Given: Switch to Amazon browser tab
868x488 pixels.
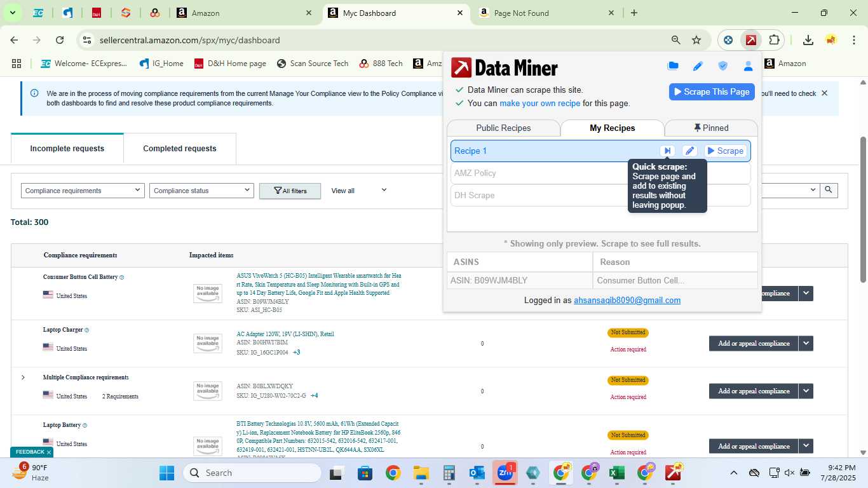Looking at the screenshot, I should point(245,13).
